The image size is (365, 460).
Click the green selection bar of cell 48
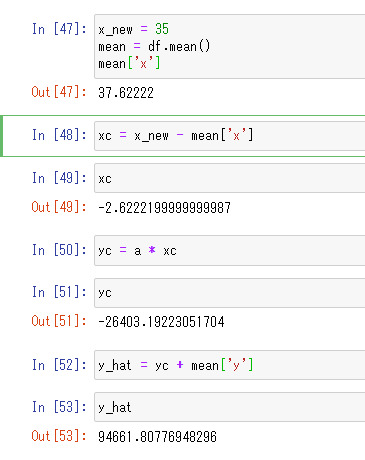click(x=1, y=136)
